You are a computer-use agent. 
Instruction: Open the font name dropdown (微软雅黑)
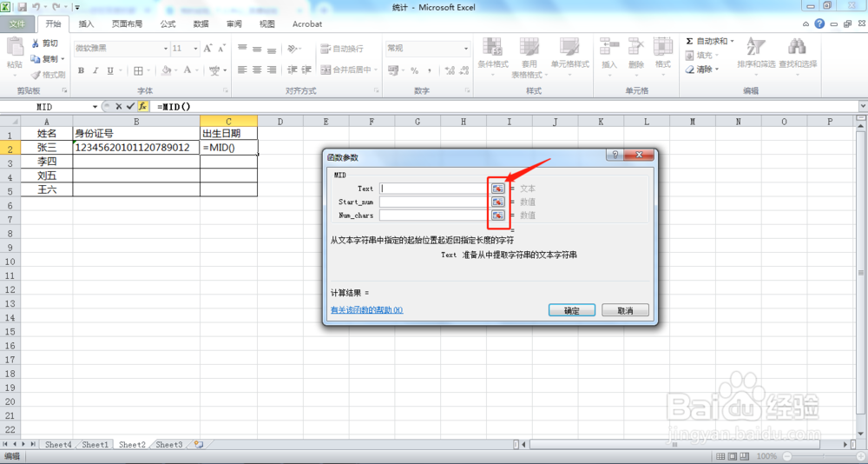(x=165, y=49)
